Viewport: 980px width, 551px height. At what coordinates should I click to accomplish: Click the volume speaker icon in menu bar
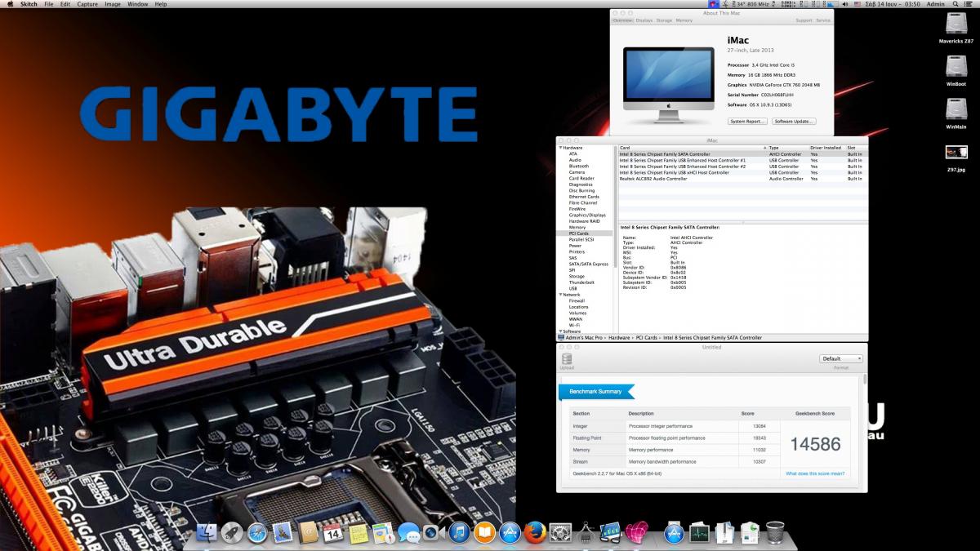(x=844, y=4)
